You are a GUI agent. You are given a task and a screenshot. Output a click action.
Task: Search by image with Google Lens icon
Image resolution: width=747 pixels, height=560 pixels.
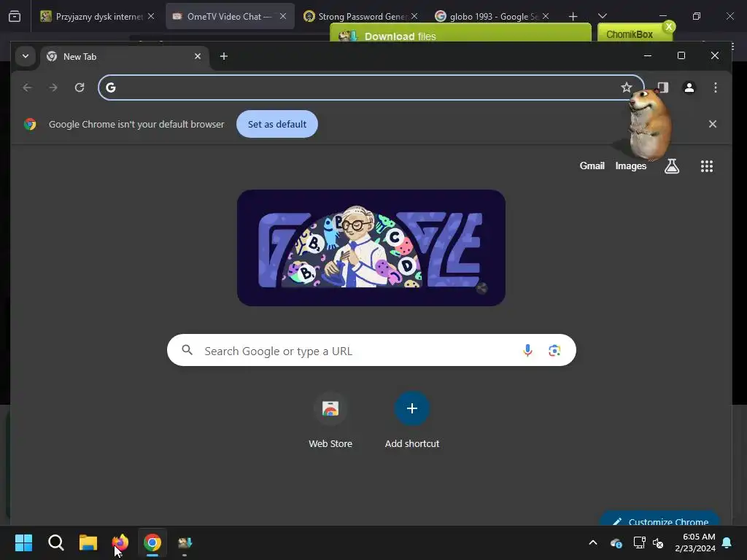point(554,351)
